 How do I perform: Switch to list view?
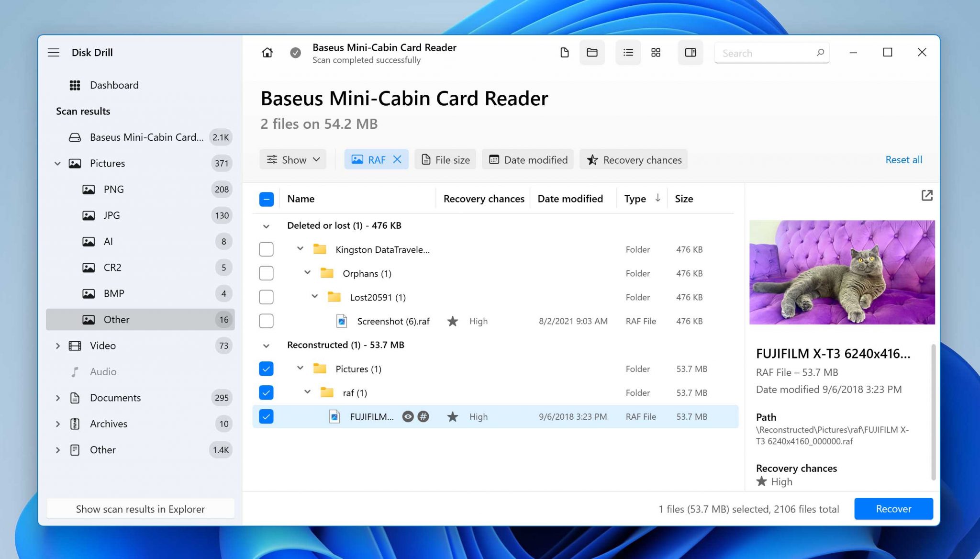628,53
